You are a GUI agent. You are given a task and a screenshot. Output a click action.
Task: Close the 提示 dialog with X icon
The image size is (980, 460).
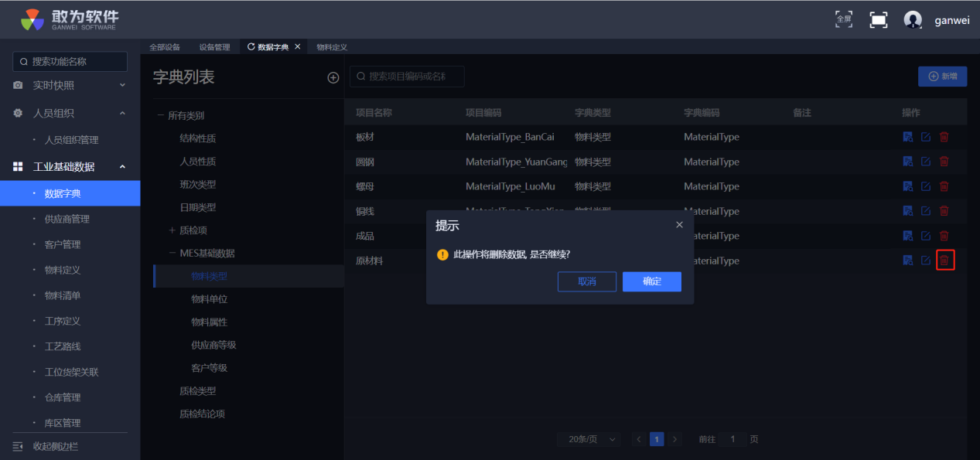(679, 225)
